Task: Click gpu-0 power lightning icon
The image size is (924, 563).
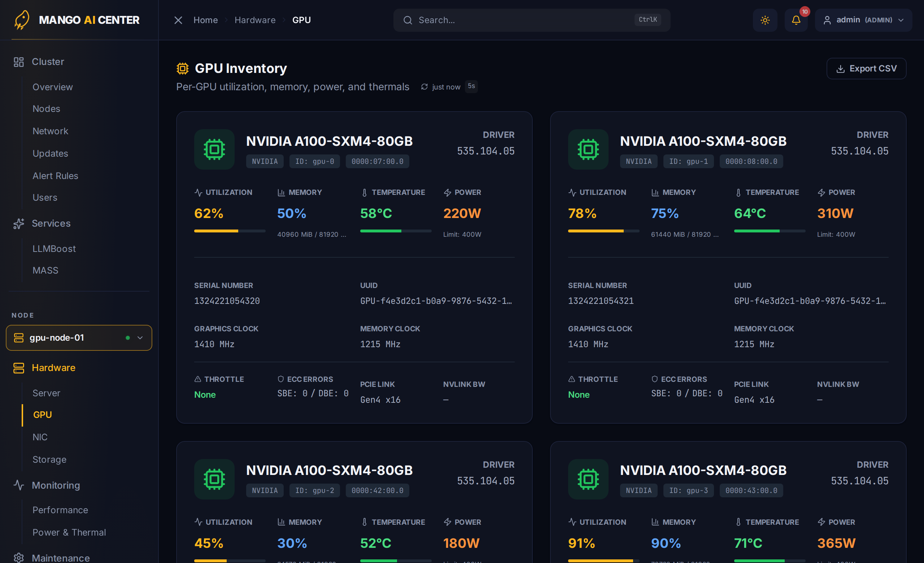Action: coord(447,193)
